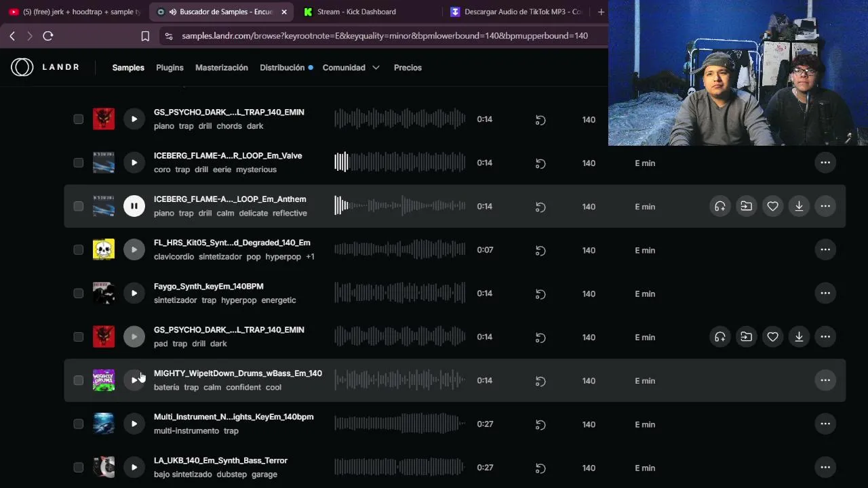
Task: Select checkbox for LA_UKB Synth_Bass_Terror
Action: tap(79, 468)
